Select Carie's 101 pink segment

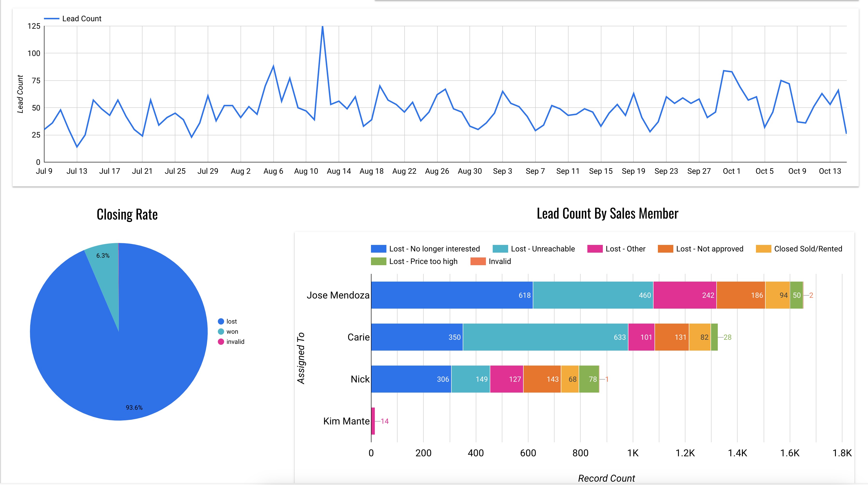pos(641,337)
